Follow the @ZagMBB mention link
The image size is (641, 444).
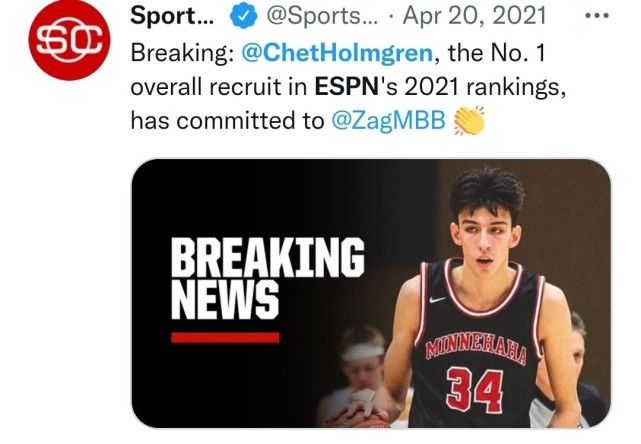[389, 120]
